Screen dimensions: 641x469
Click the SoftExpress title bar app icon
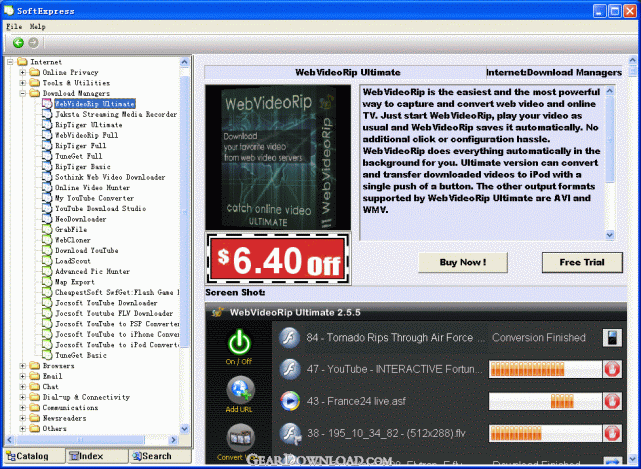pos(9,10)
